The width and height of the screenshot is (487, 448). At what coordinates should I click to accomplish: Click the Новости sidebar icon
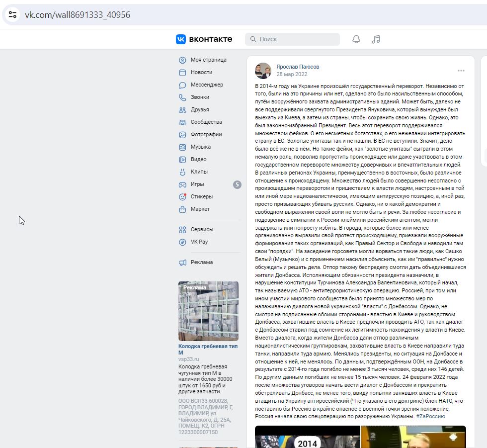182,73
